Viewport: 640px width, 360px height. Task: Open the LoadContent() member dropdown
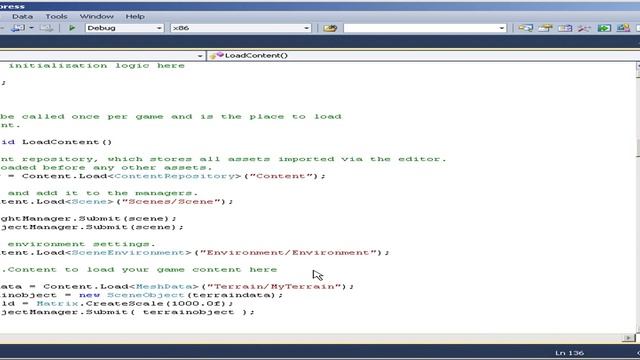tap(423, 56)
